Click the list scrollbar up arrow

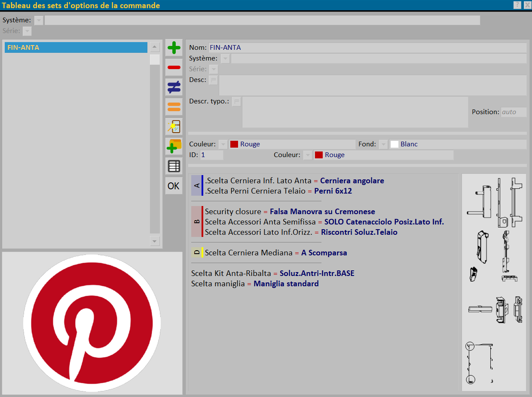(155, 47)
